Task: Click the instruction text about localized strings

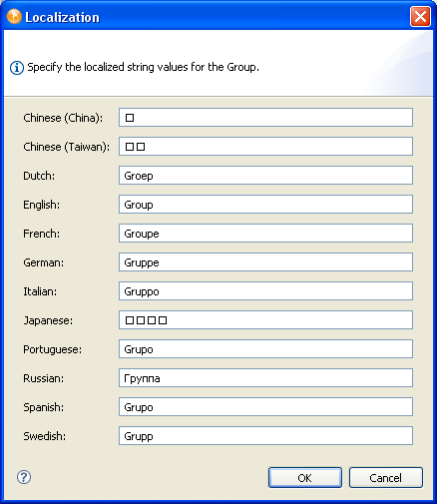Action: (143, 67)
